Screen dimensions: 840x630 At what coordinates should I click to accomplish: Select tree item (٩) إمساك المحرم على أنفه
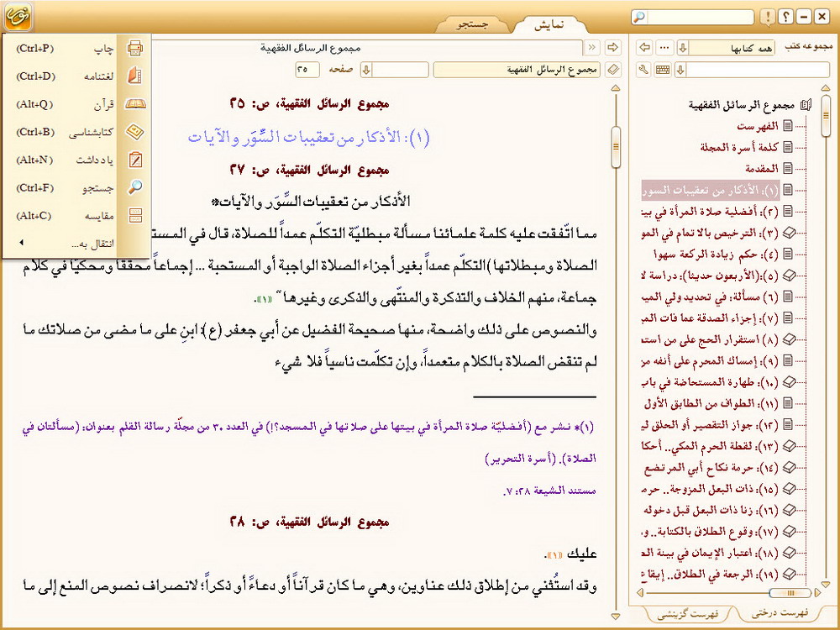pyautogui.click(x=711, y=361)
